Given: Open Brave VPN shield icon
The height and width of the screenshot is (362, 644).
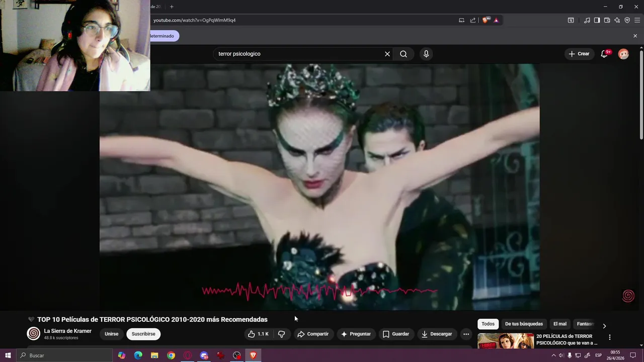Looking at the screenshot, I should [x=627, y=20].
